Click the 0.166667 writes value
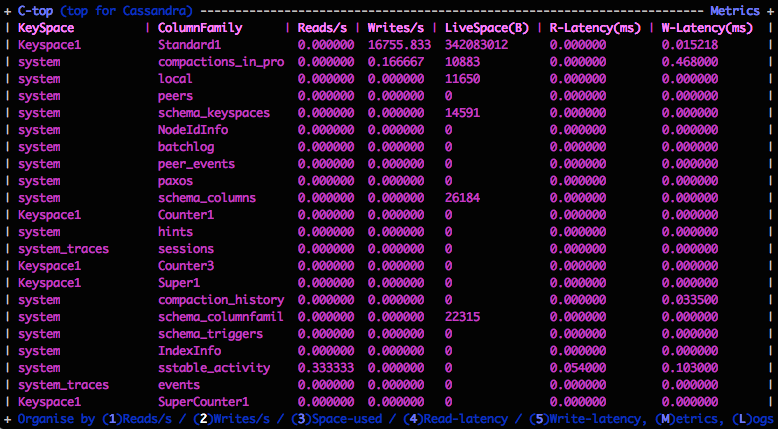778x429 pixels. [x=396, y=62]
